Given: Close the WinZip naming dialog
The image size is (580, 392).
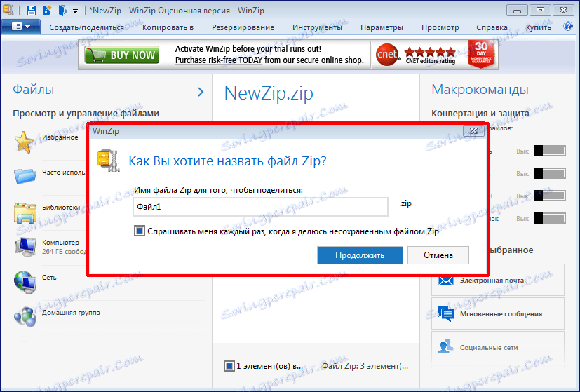Looking at the screenshot, I should point(473,131).
